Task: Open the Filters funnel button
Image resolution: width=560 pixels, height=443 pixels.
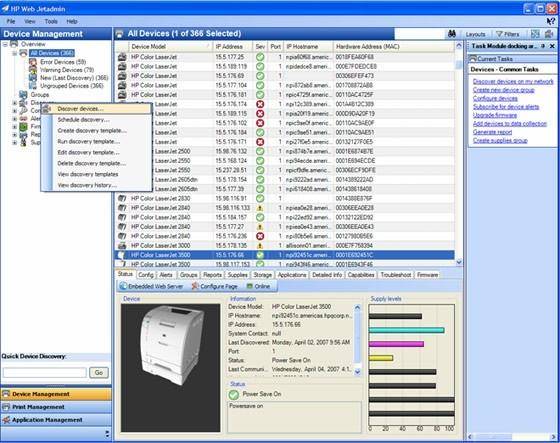Action: (x=508, y=34)
